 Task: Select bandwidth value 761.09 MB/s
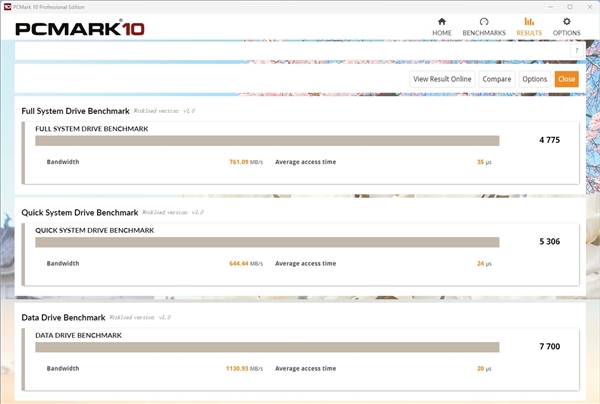[x=246, y=162]
